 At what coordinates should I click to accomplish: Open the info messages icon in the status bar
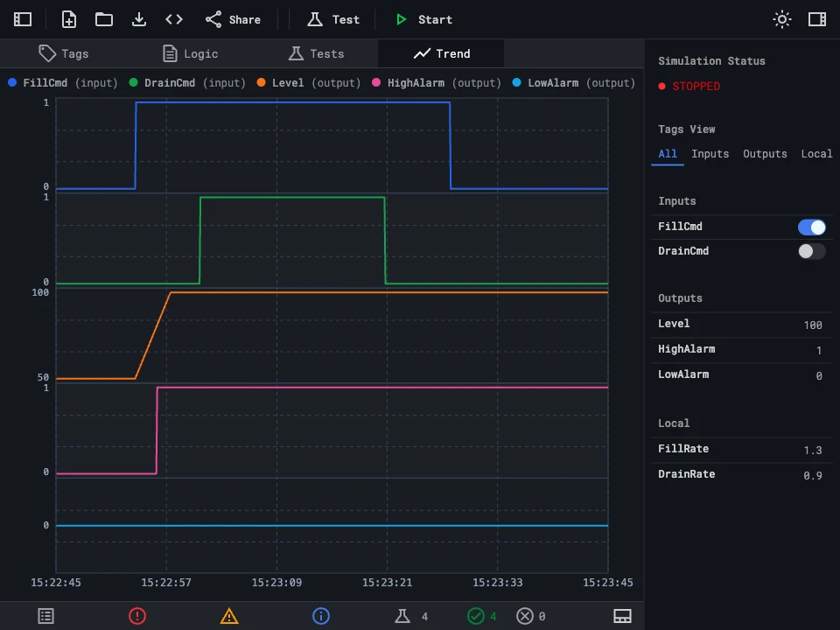(x=321, y=616)
